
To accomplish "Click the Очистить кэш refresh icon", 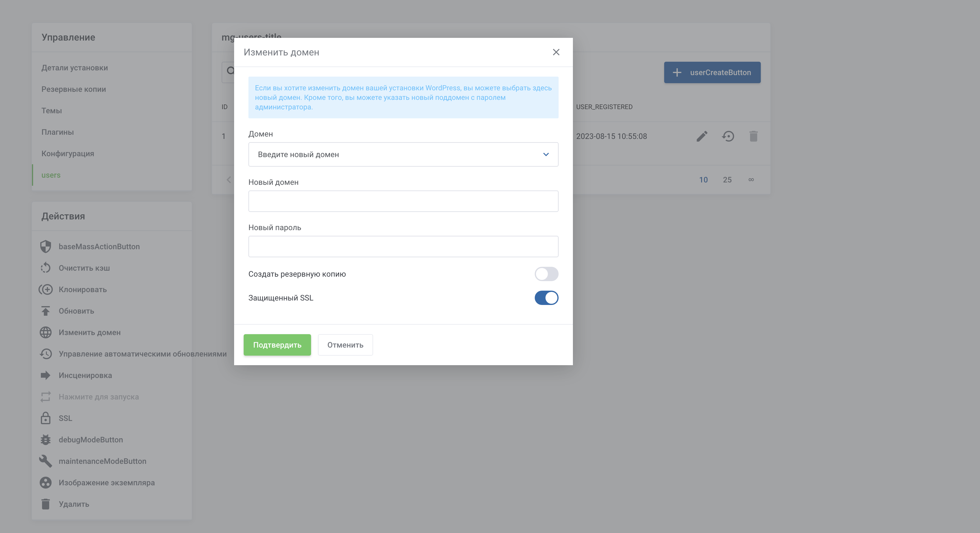I will tap(45, 268).
